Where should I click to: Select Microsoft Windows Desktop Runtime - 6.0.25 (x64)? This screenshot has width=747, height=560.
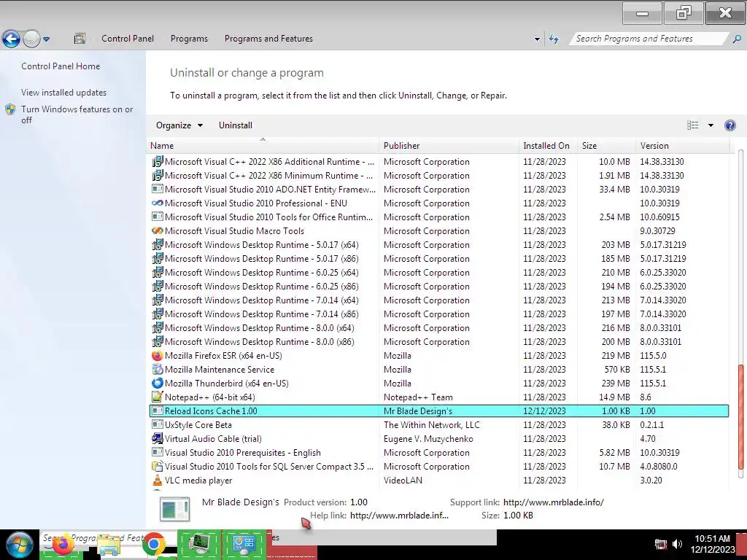[438, 273]
